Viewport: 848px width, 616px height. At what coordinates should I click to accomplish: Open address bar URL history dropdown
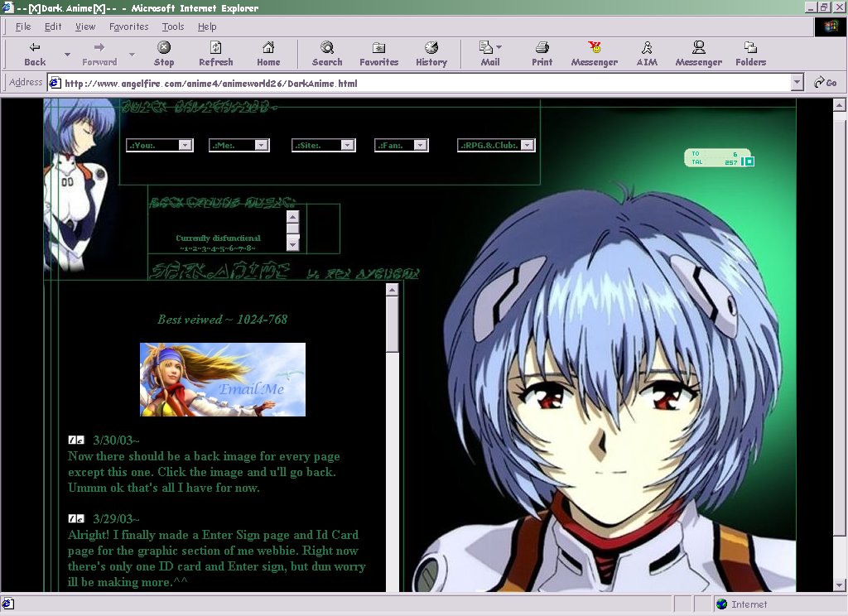[x=797, y=83]
